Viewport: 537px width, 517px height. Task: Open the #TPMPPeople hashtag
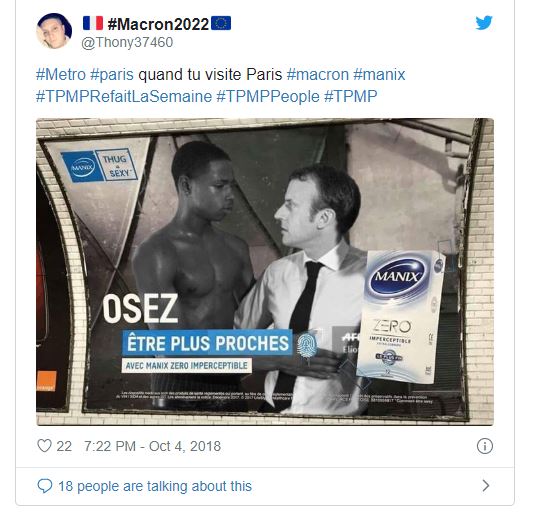[x=268, y=97]
